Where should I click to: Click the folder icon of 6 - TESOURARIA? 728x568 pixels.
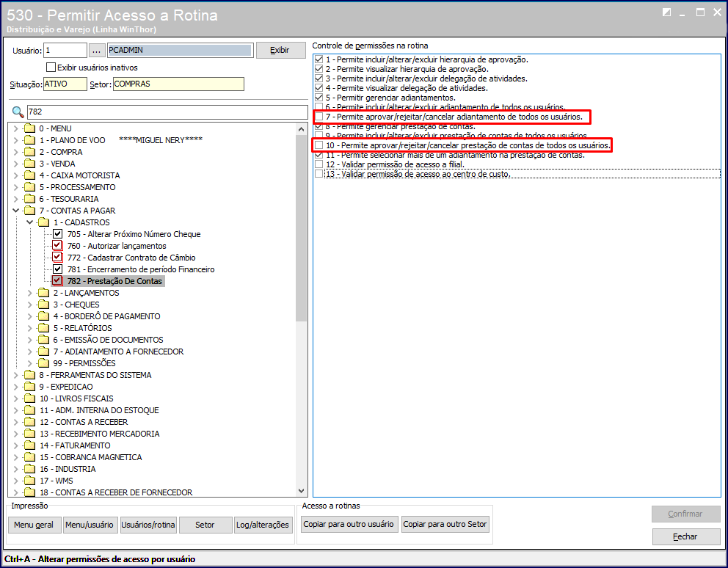pyautogui.click(x=29, y=199)
